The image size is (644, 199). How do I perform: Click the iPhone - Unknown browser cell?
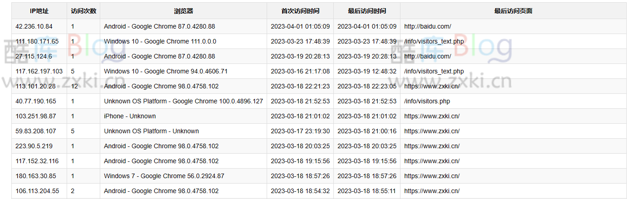(x=130, y=116)
